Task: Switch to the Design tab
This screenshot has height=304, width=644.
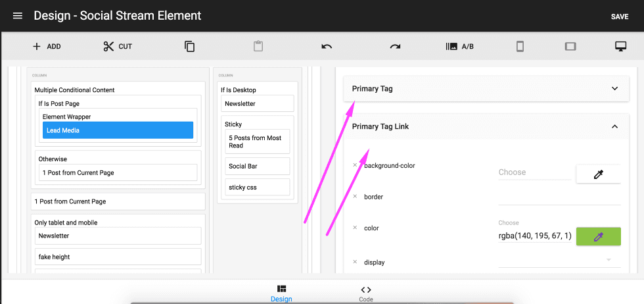Action: (x=281, y=293)
